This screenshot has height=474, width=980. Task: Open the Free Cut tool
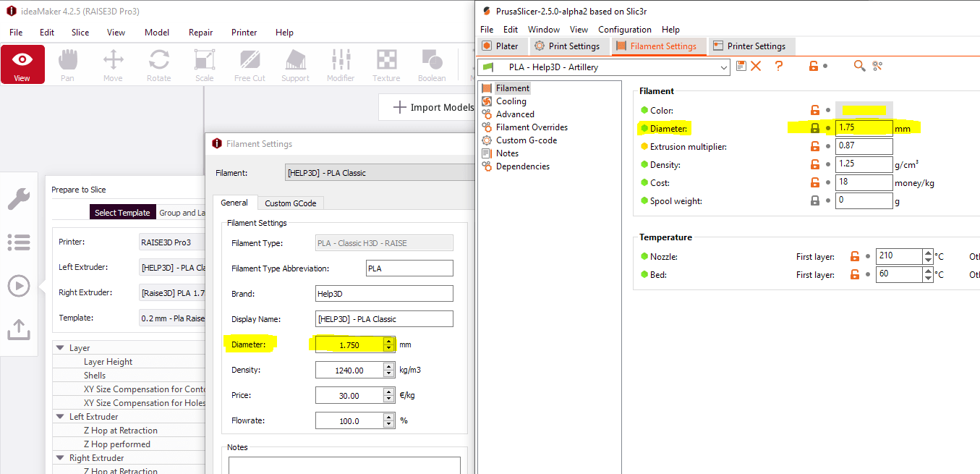tap(250, 64)
